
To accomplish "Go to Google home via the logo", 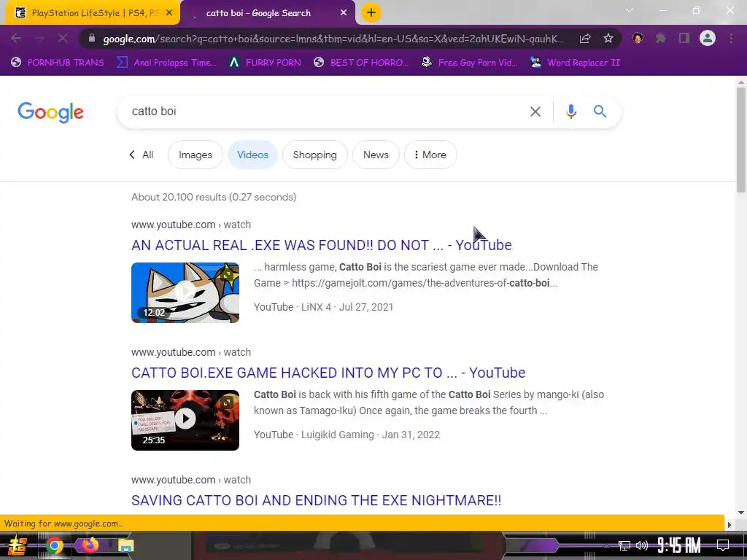I will coord(50,112).
